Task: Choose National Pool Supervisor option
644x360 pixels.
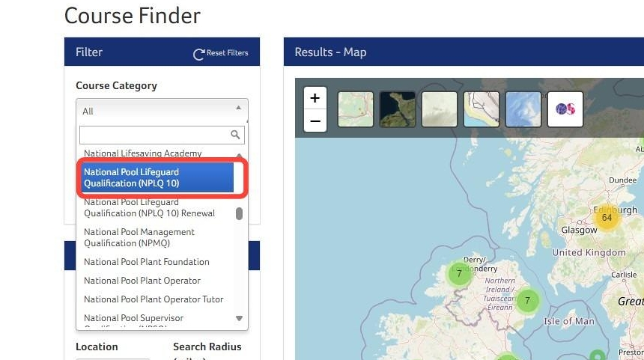Action: coord(134,318)
